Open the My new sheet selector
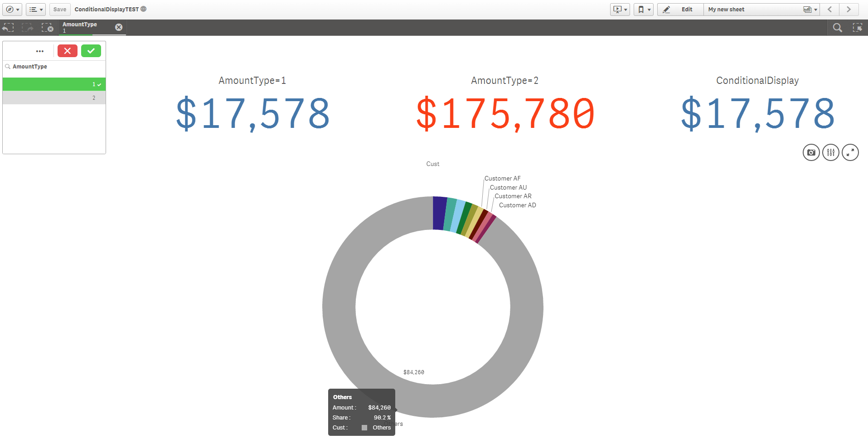Viewport: 868px width, 444px height. tap(761, 9)
